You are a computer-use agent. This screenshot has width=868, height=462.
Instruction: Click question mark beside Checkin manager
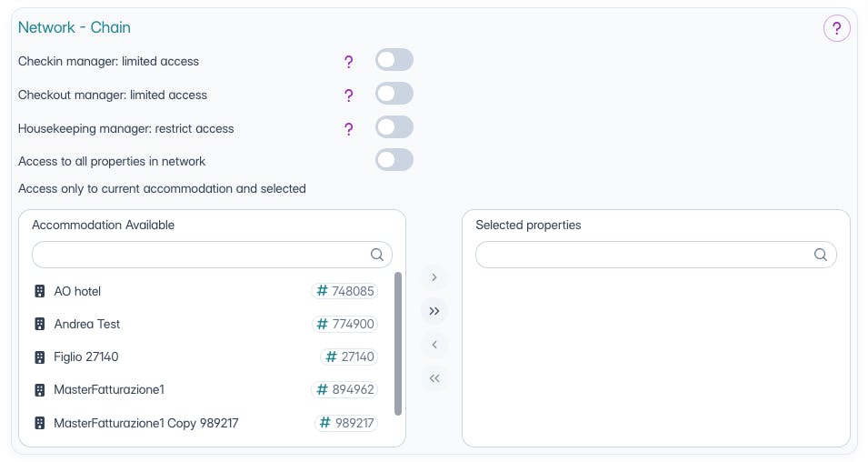point(348,62)
